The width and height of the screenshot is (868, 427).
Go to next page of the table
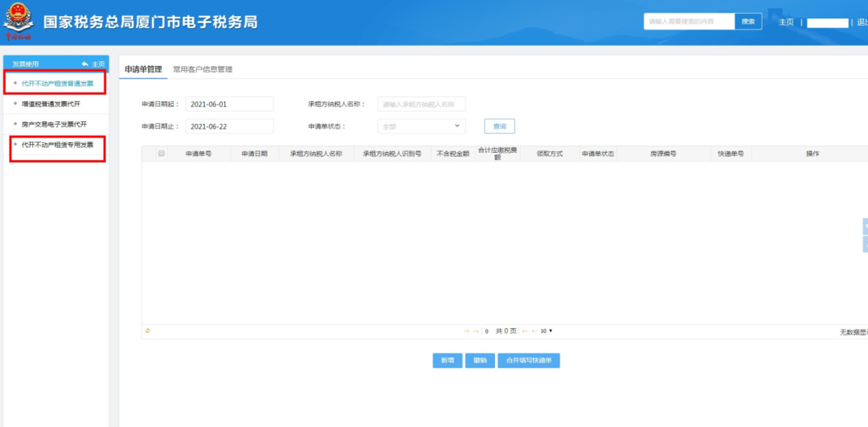(524, 331)
